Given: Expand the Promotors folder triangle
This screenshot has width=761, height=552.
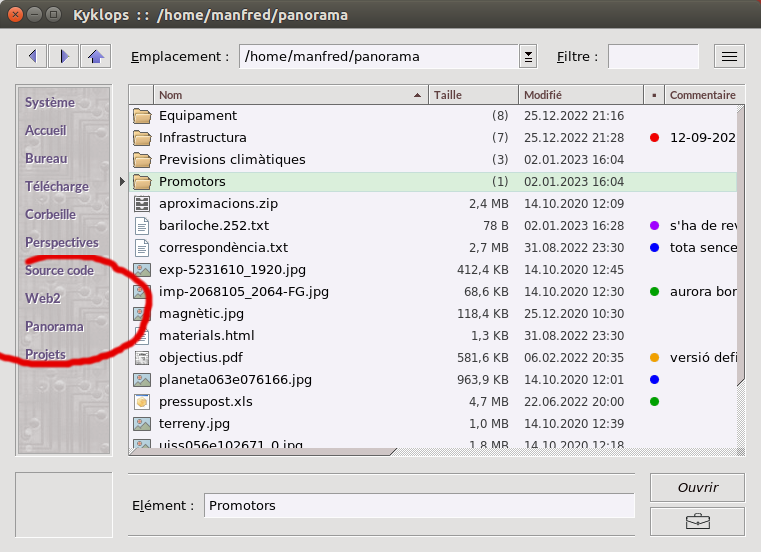Looking at the screenshot, I should click(123, 182).
